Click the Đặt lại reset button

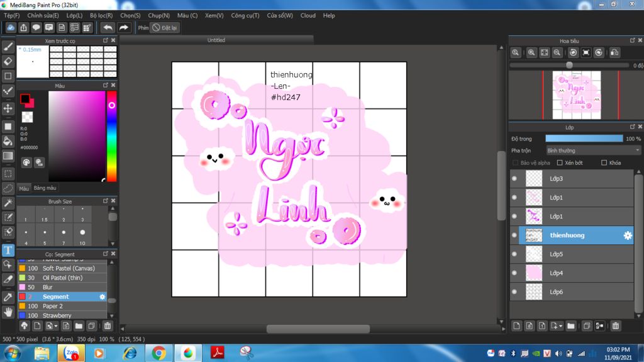pos(164,28)
